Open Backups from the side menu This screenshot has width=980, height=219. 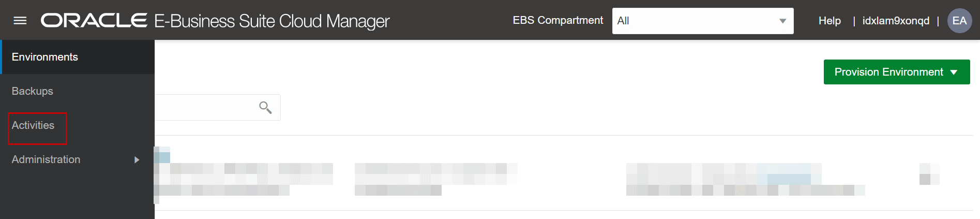pyautogui.click(x=33, y=91)
